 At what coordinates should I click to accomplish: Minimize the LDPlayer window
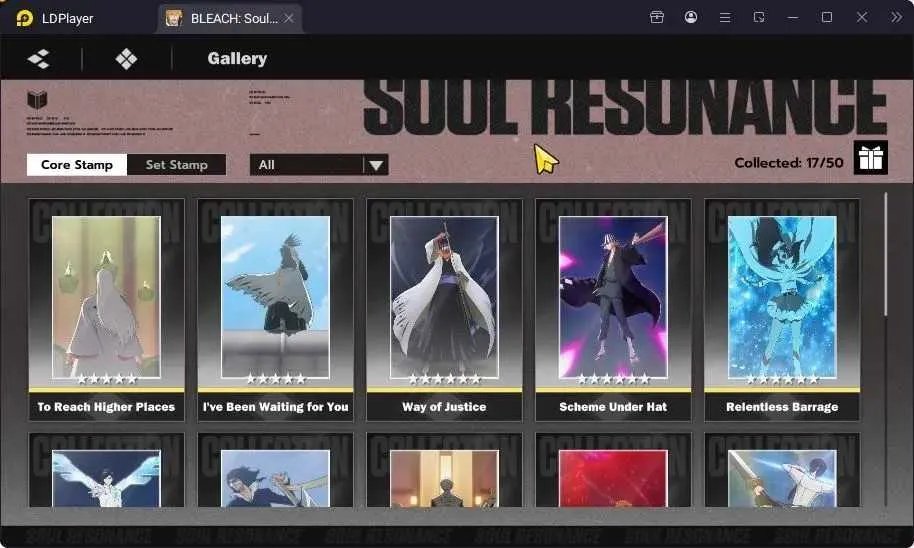coord(793,17)
